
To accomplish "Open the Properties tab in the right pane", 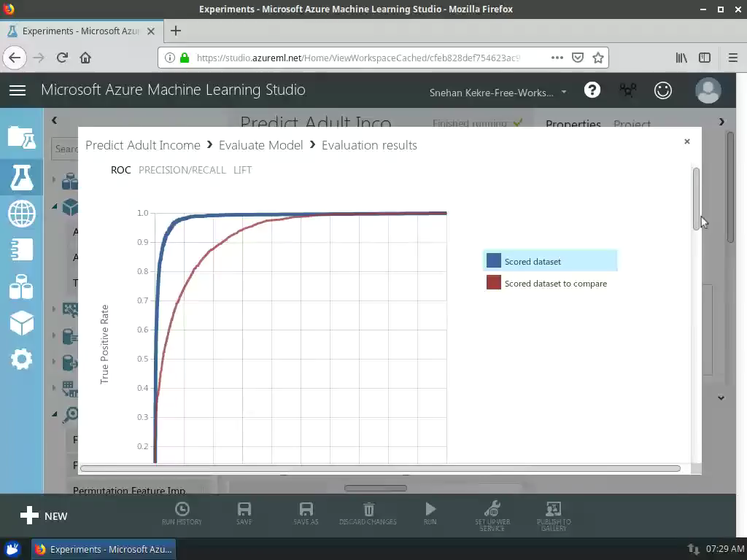I will (573, 124).
